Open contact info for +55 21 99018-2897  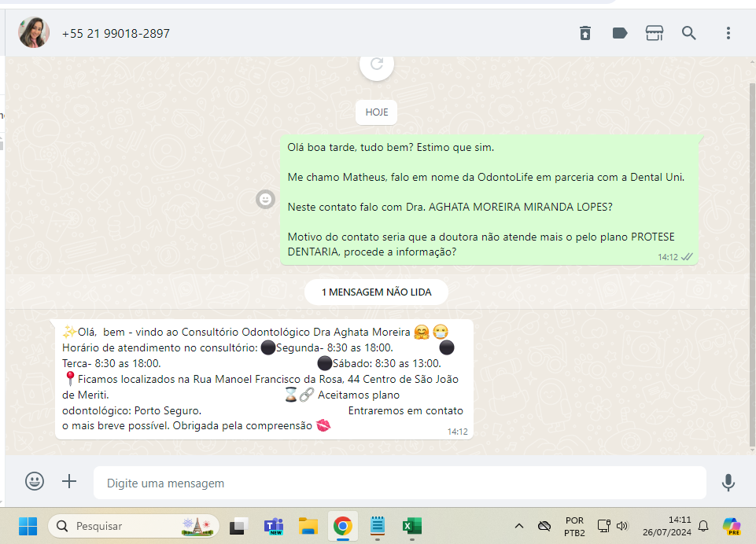click(x=116, y=34)
